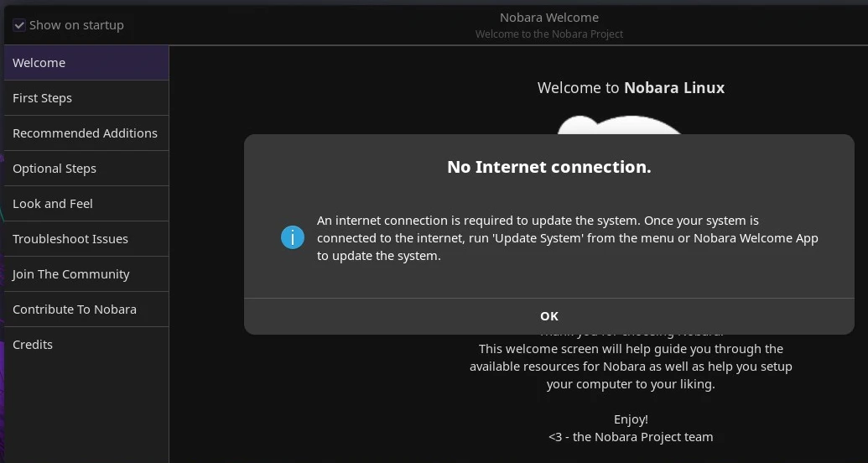Click the white Nobara logo behind dialog
The height and width of the screenshot is (463, 868).
[620, 125]
